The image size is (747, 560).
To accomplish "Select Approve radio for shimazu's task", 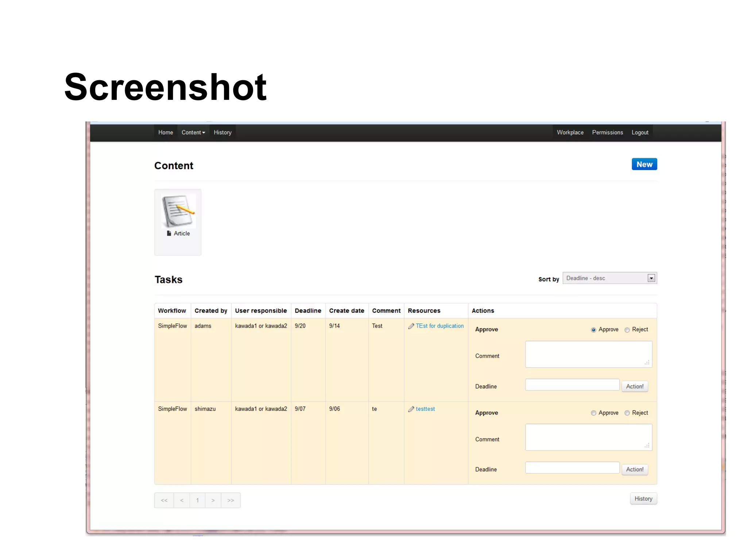I will click(x=593, y=413).
